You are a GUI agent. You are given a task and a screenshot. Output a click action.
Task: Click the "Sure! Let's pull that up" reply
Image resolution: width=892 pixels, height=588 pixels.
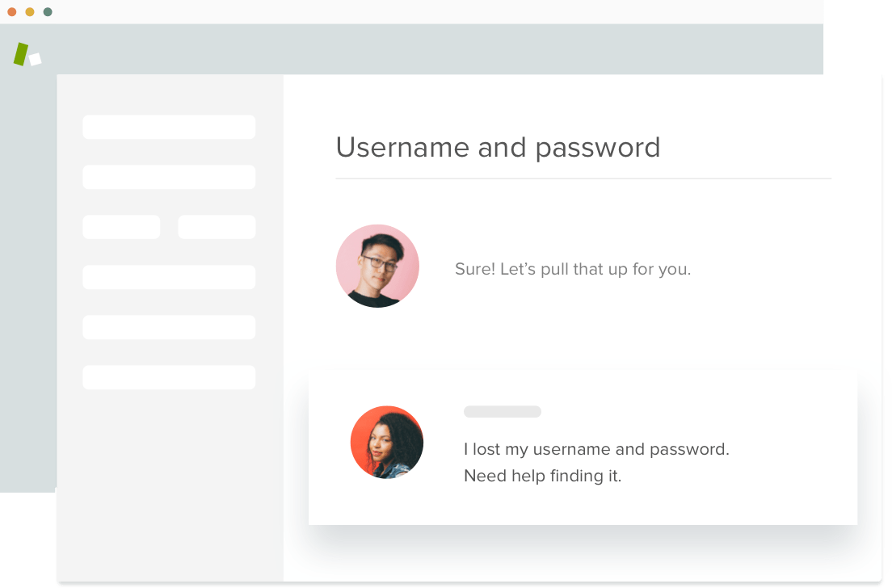point(573,269)
